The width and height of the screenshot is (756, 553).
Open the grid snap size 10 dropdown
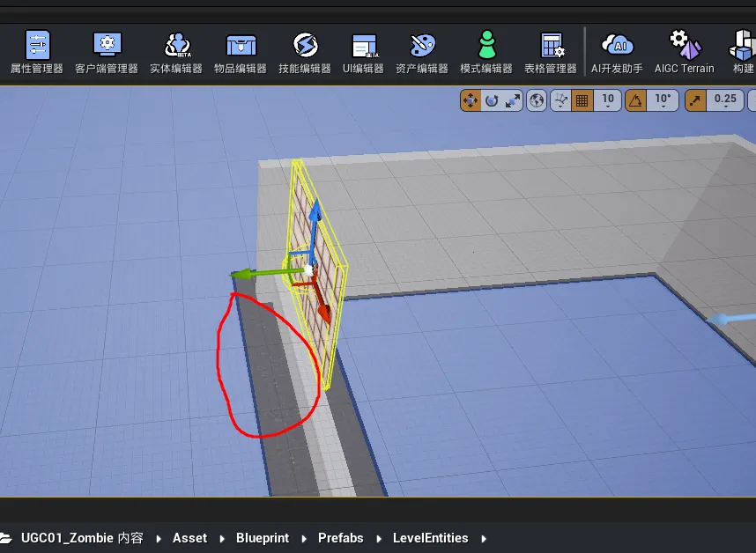pyautogui.click(x=607, y=100)
